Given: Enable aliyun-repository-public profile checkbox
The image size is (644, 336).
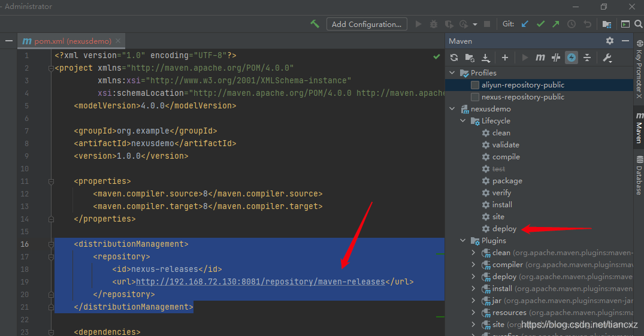Looking at the screenshot, I should [475, 85].
